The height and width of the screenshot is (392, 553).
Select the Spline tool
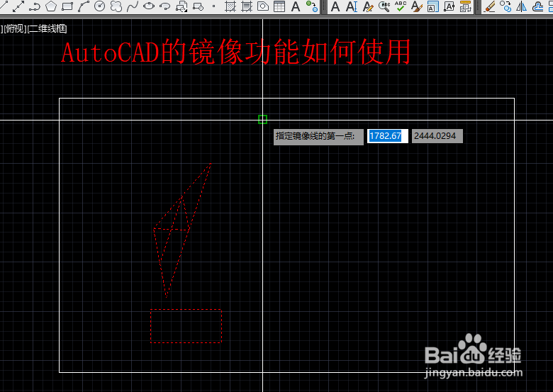pos(133,6)
